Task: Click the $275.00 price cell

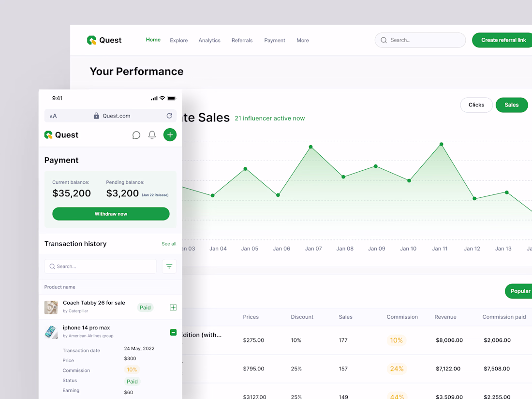Action: click(x=253, y=340)
